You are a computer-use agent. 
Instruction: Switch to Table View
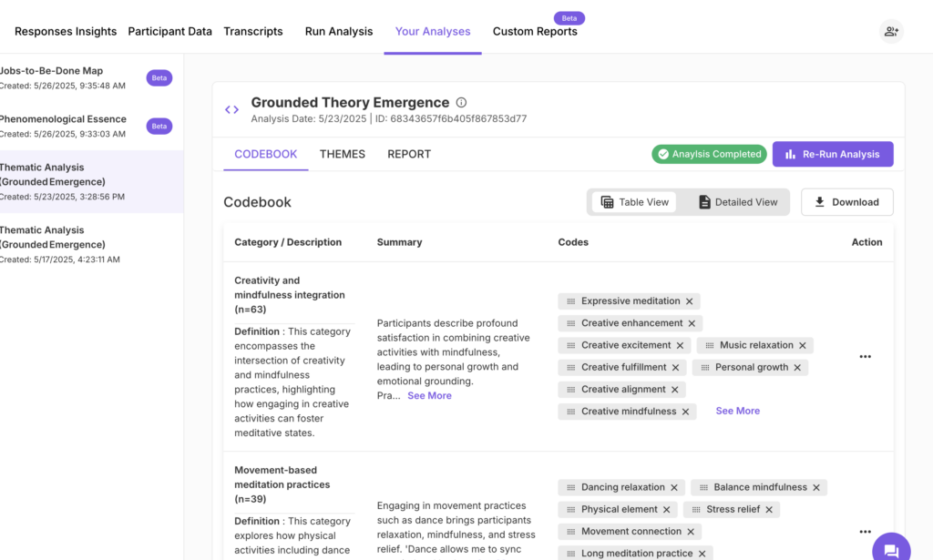[634, 202]
